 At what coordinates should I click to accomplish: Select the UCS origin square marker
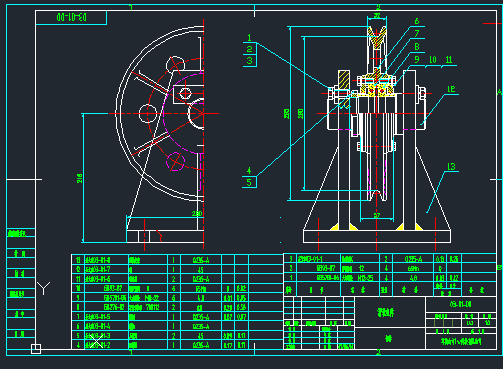pyautogui.click(x=36, y=349)
